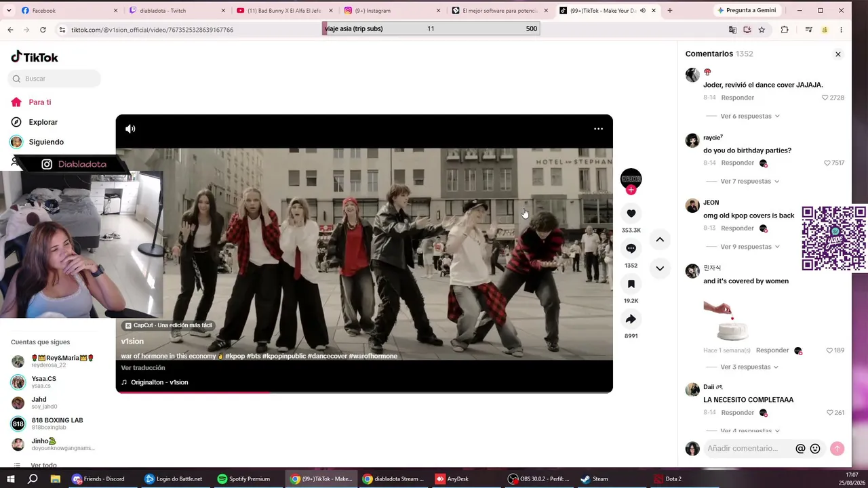Insert a mention with the @ icon
The height and width of the screenshot is (488, 868).
click(x=800, y=449)
